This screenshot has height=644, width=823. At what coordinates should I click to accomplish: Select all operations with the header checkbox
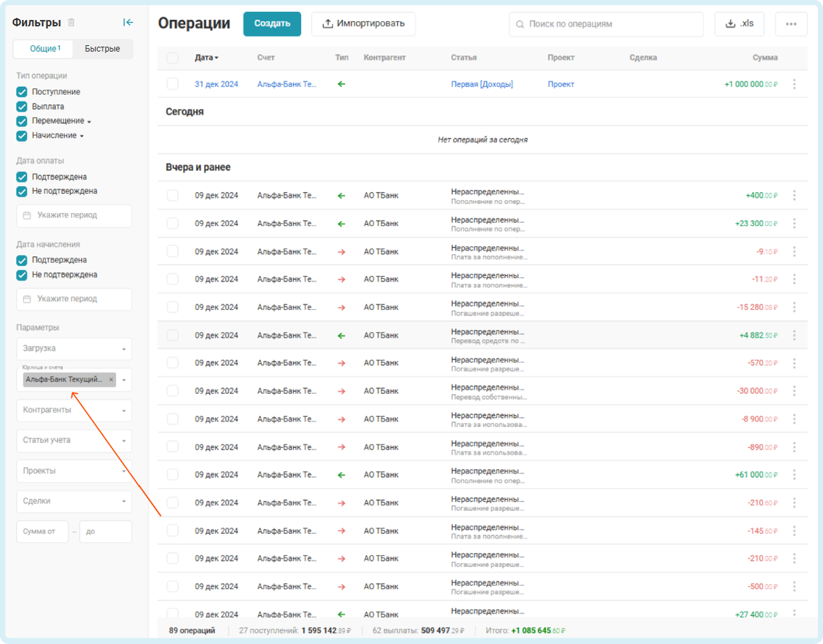(173, 58)
